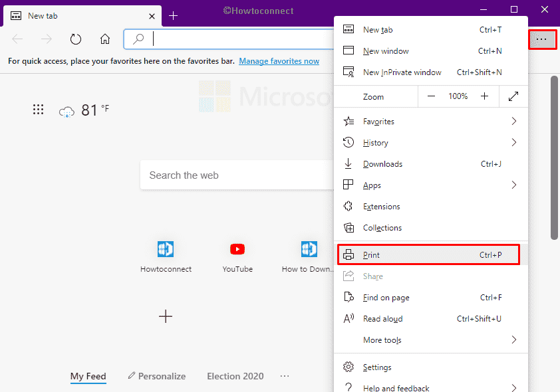560x392 pixels.
Task: Click the Howtoconnect shortcut icon
Action: 165,249
